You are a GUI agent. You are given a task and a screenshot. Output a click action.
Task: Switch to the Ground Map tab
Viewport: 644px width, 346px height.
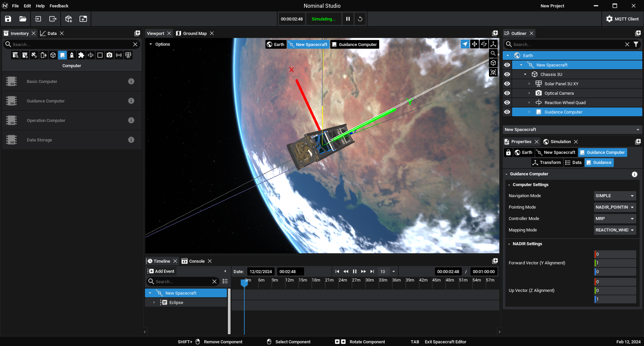tap(195, 33)
